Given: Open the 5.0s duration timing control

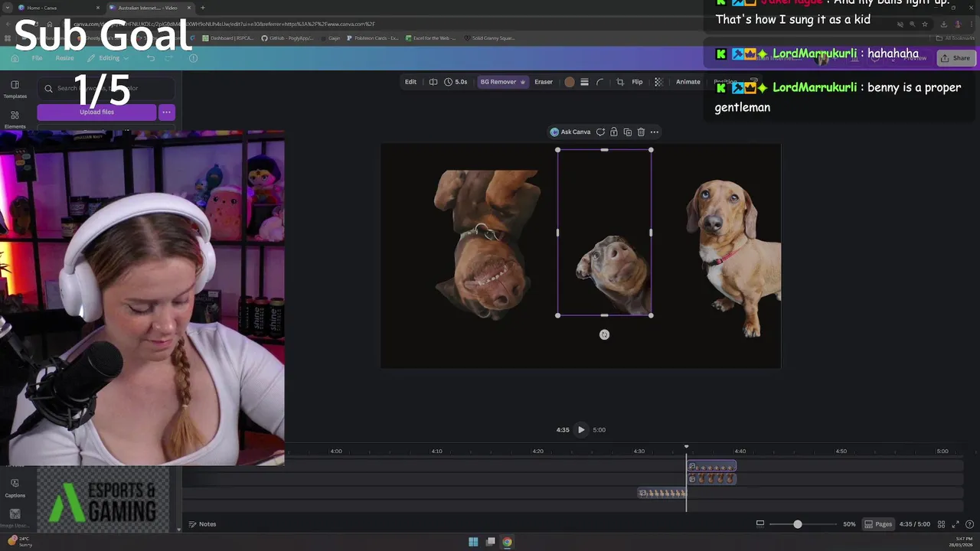Looking at the screenshot, I should (456, 82).
